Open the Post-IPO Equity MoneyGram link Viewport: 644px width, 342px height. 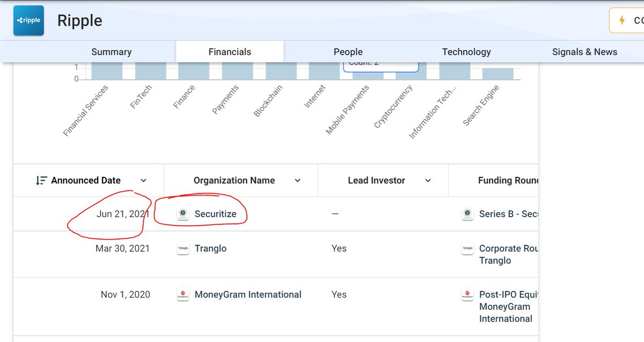(x=508, y=307)
